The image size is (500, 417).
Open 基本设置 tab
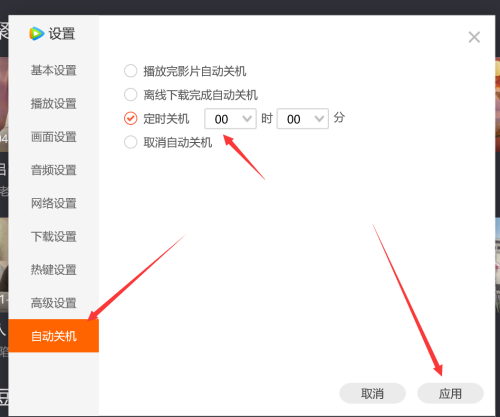coord(54,70)
